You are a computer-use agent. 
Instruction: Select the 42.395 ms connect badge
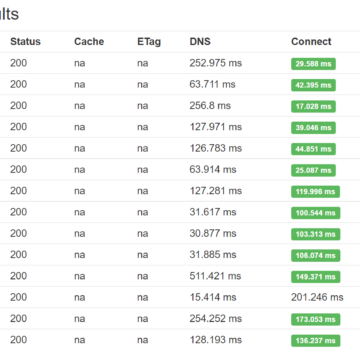coord(313,85)
